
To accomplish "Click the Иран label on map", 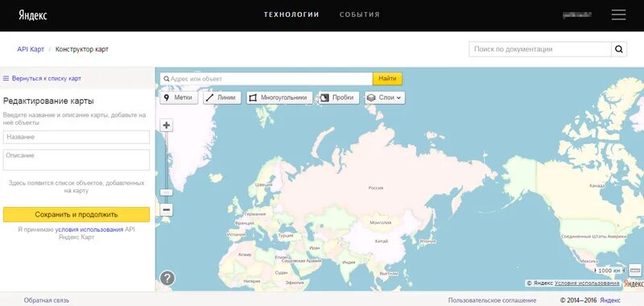I will 314,248.
